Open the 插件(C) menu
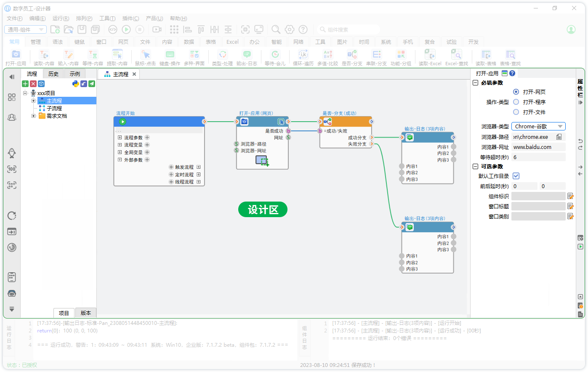Image resolution: width=588 pixels, height=372 pixels. click(130, 19)
